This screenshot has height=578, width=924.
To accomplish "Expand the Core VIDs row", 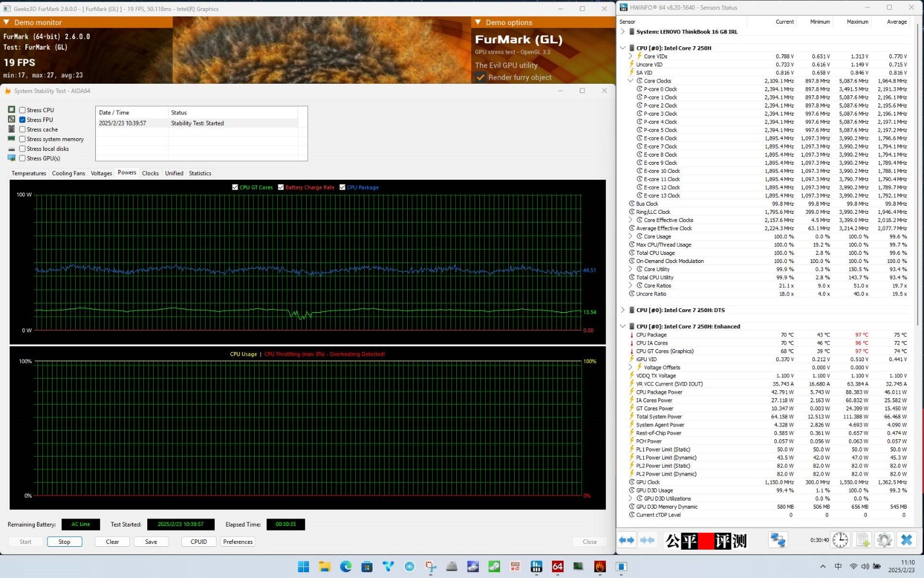I will [x=631, y=56].
